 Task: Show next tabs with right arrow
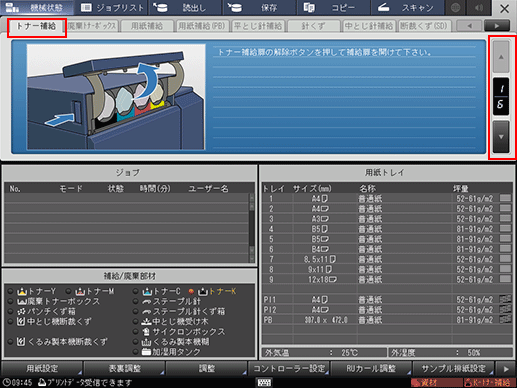click(497, 26)
